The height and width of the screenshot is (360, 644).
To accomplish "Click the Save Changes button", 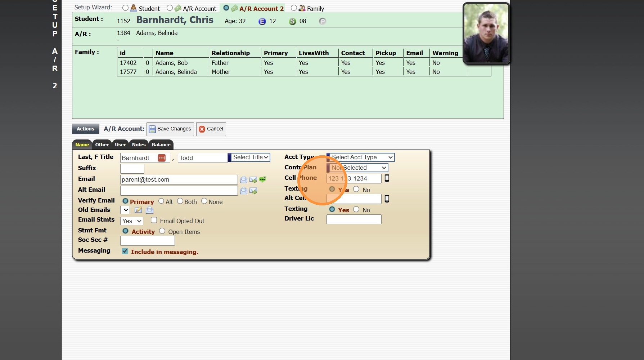I will click(170, 129).
